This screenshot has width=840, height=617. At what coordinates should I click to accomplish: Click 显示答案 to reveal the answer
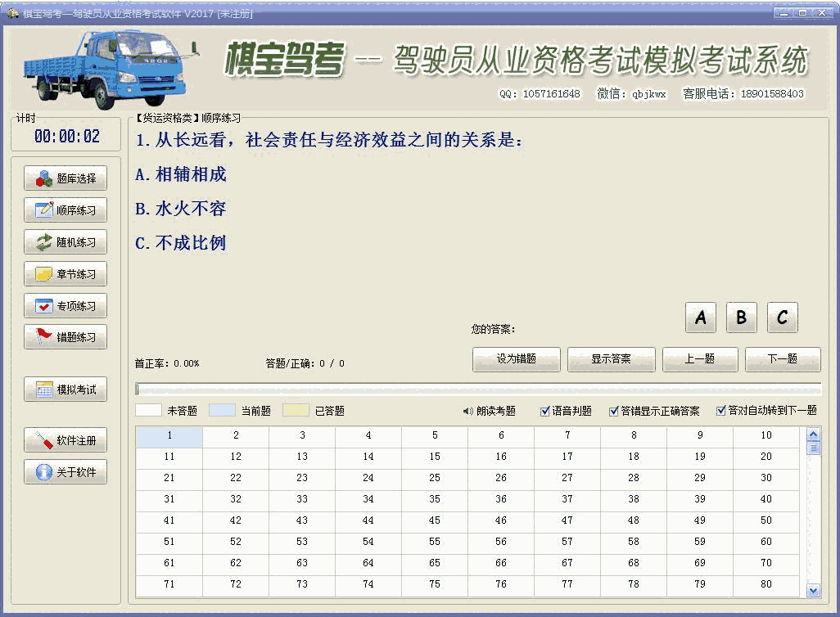(611, 359)
